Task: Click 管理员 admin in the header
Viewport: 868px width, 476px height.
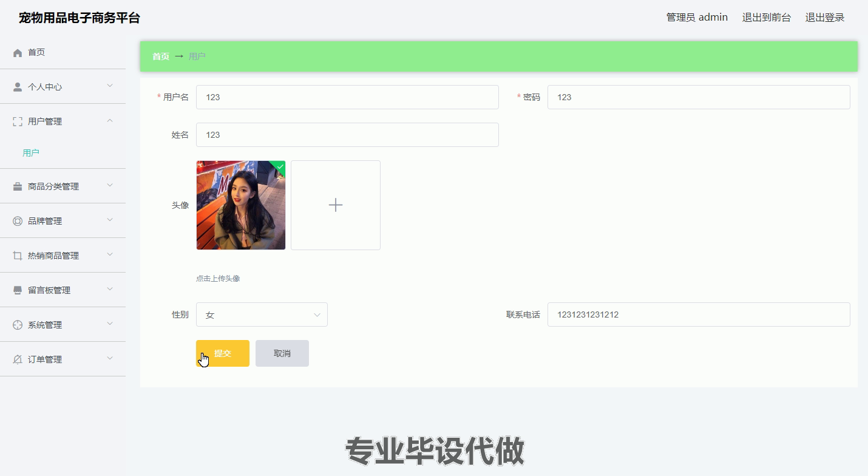Action: click(697, 18)
